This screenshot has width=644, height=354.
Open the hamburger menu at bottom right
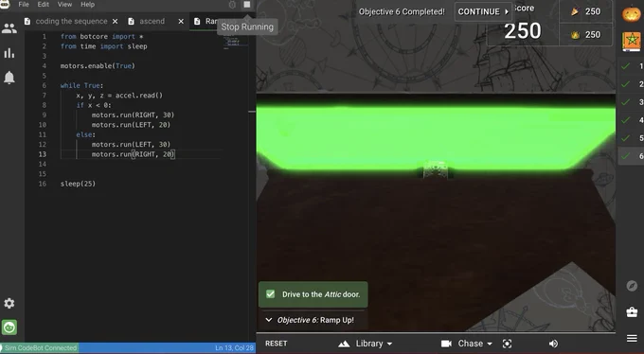[x=632, y=339]
